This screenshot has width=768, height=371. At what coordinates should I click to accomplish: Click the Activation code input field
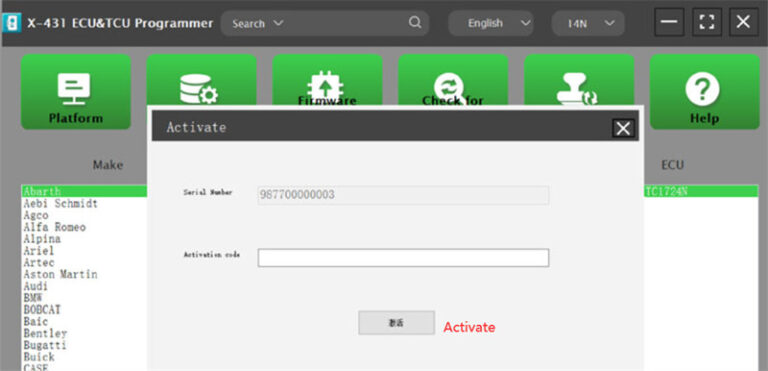click(x=403, y=258)
